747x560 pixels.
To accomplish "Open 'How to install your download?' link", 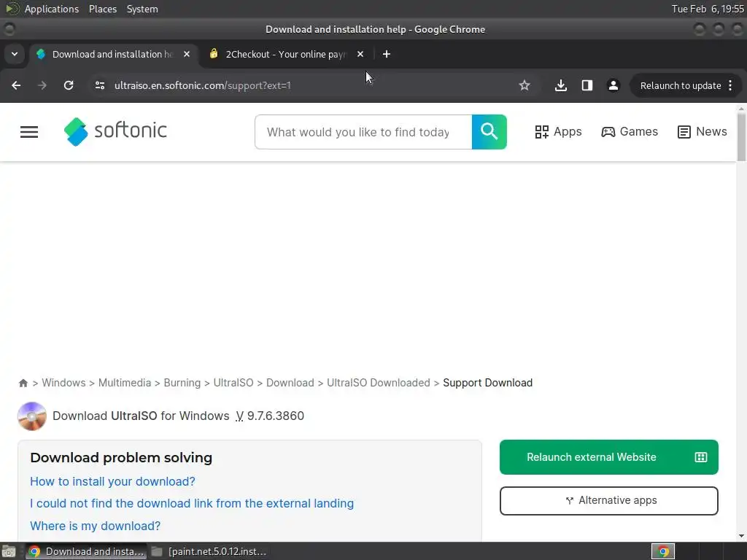I will pos(112,481).
